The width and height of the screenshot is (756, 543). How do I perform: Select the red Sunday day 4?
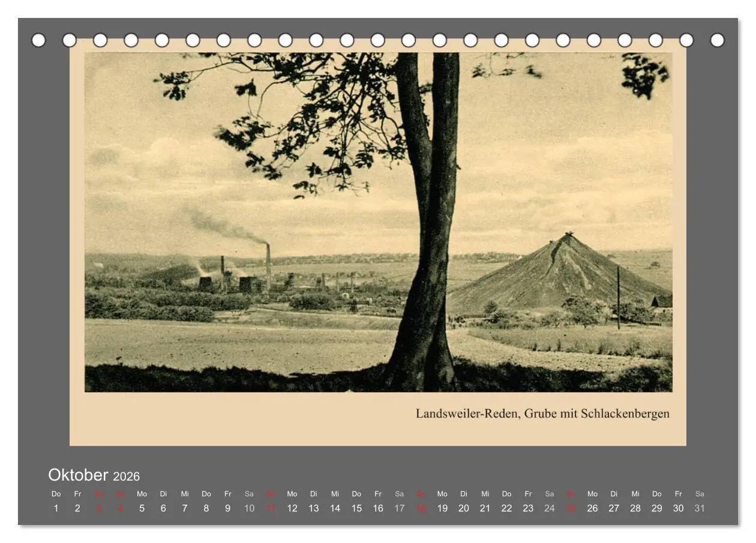[x=120, y=508]
